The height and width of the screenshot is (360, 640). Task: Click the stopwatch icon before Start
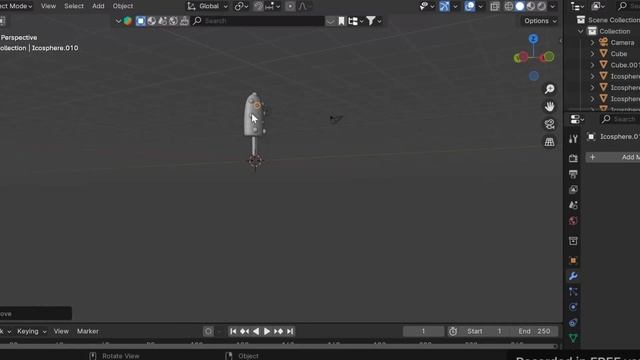click(453, 331)
